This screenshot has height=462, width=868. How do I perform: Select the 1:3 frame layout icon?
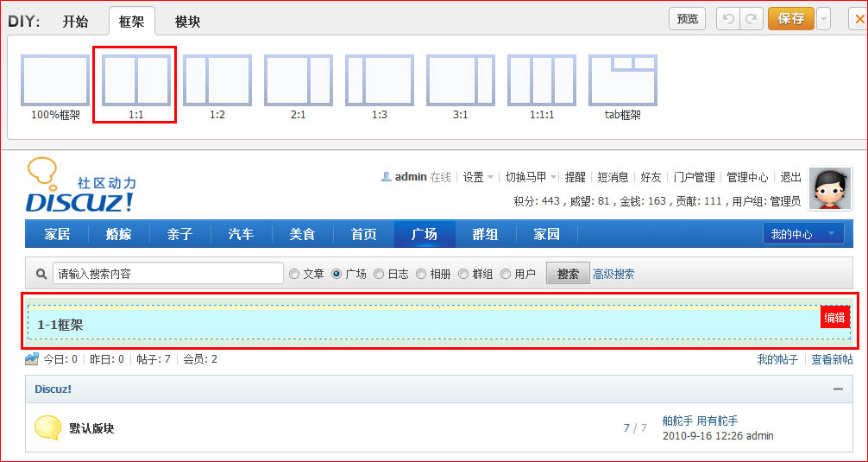(x=380, y=80)
